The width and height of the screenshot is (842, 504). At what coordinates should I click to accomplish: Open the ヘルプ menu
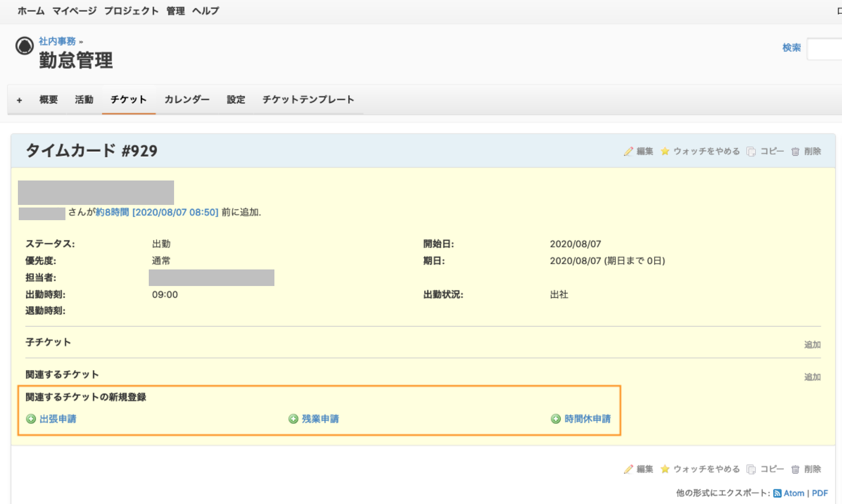point(205,11)
